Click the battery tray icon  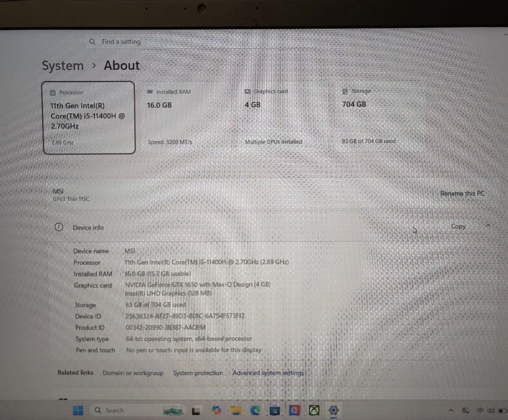503,410
